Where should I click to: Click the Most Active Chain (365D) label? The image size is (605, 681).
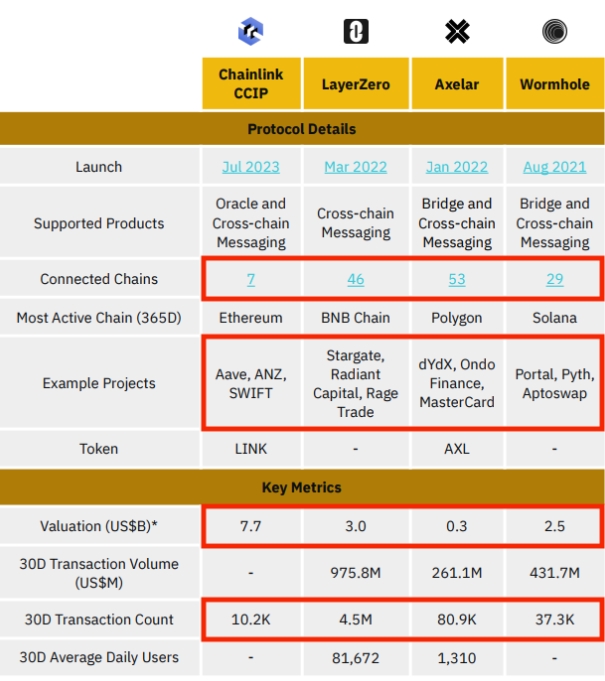click(99, 318)
